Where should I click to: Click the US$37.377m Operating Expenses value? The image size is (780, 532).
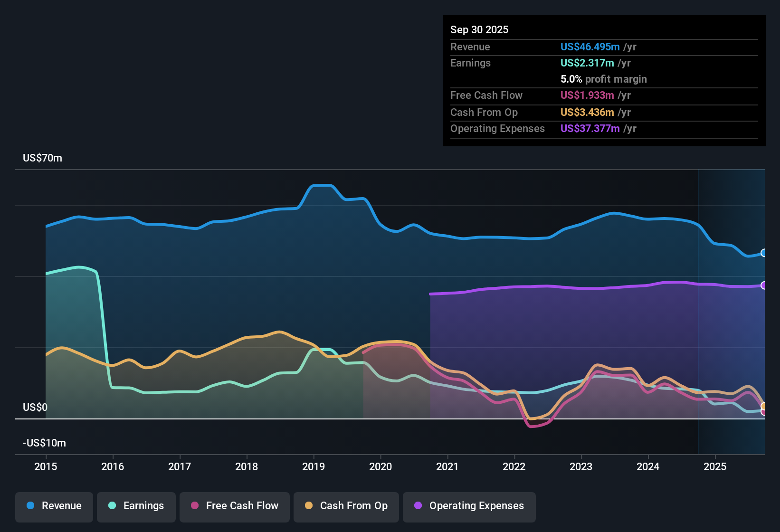590,128
